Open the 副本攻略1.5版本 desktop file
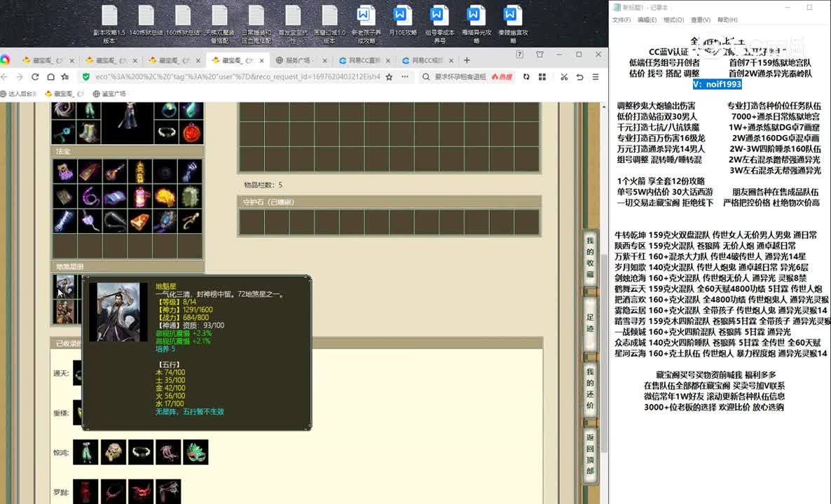The image size is (831, 504). 109,24
